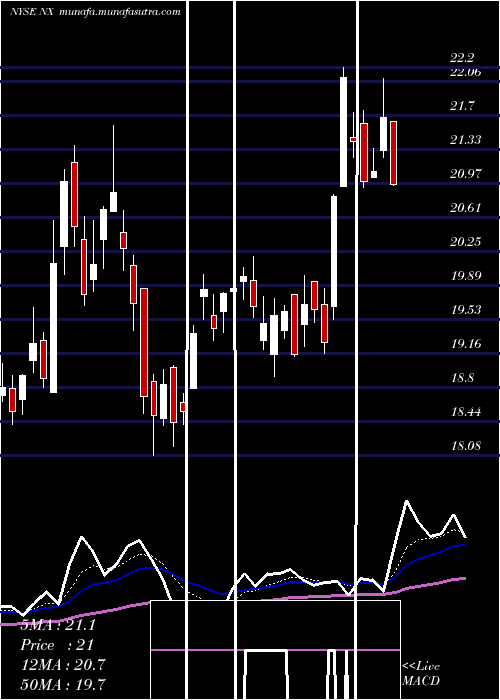Viewport: 500px width, 700px height.
Task: Click the 18.44 price axis label
Action: point(466,412)
